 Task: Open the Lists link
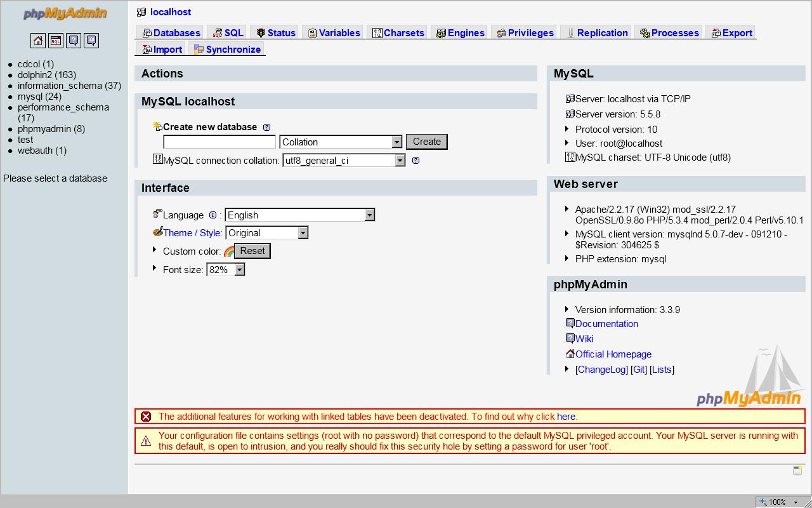point(662,370)
